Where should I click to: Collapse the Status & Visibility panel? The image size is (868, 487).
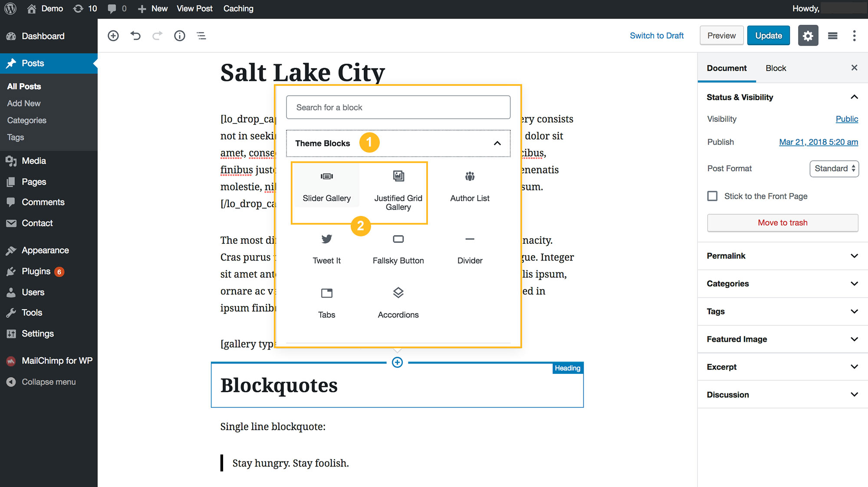click(783, 97)
